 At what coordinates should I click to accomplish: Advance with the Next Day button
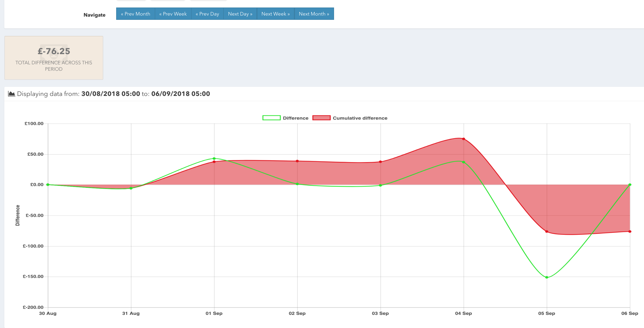click(240, 14)
